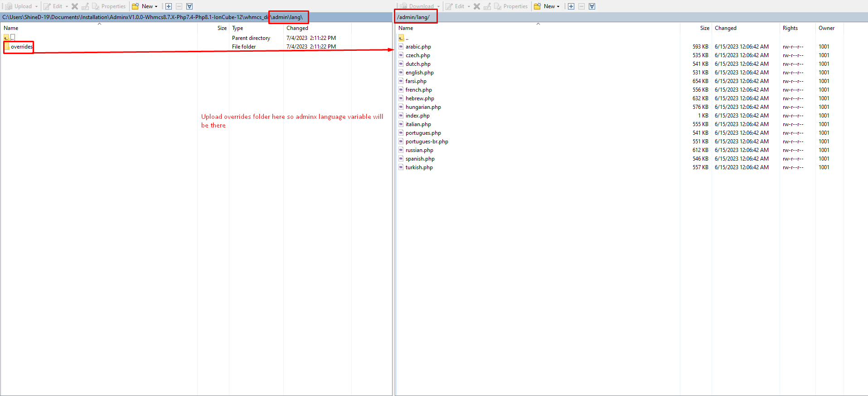This screenshot has height=396, width=868.
Task: Sort remote files by the Owner column
Action: 826,28
